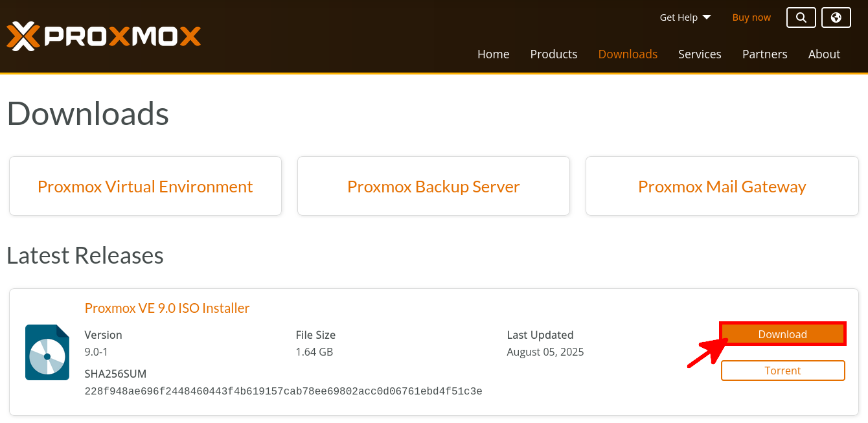Open Proxmox Virtual Environment downloads
The height and width of the screenshot is (423, 868).
point(145,186)
